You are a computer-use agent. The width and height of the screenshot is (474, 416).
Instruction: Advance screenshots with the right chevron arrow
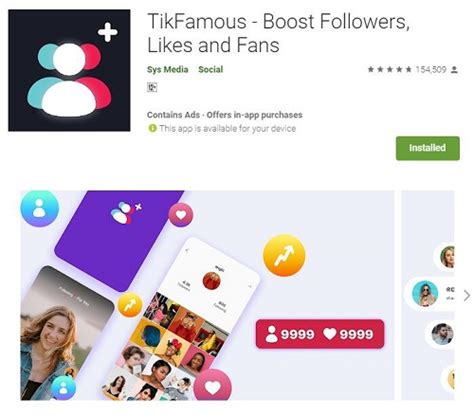(467, 295)
